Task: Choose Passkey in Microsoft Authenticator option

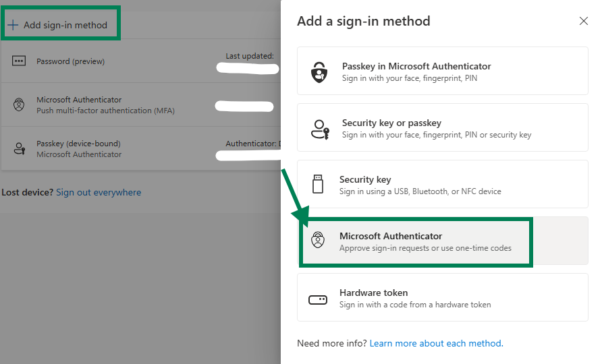Action: pos(442,71)
